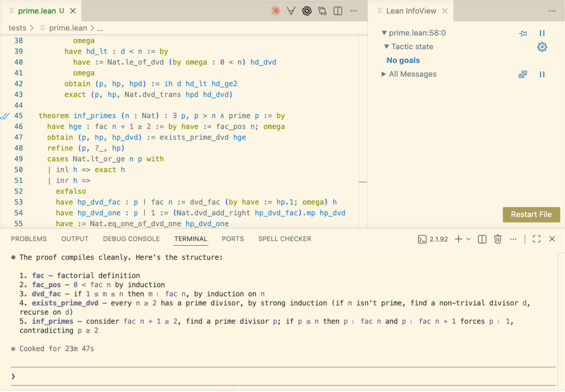Switch to the DEBUG CONSOLE tab

tap(131, 239)
